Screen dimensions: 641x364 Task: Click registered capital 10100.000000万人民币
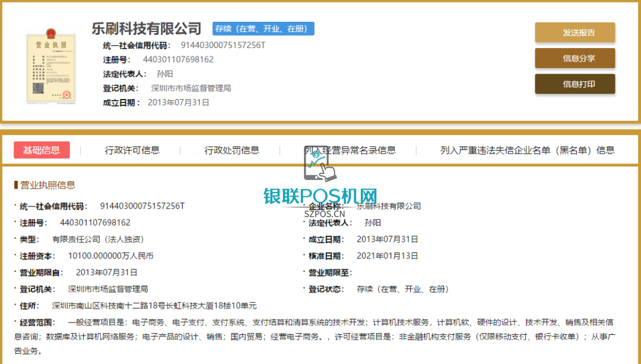pos(111,256)
